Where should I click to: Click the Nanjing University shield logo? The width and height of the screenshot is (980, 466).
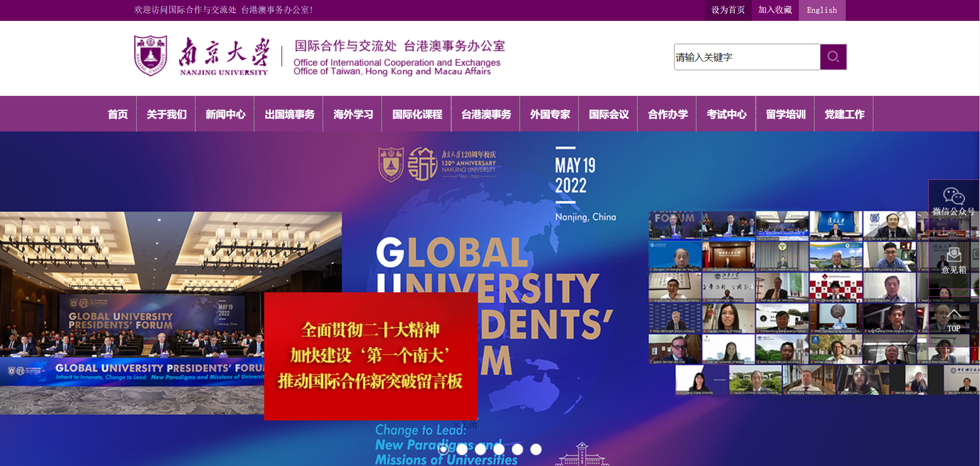click(150, 56)
